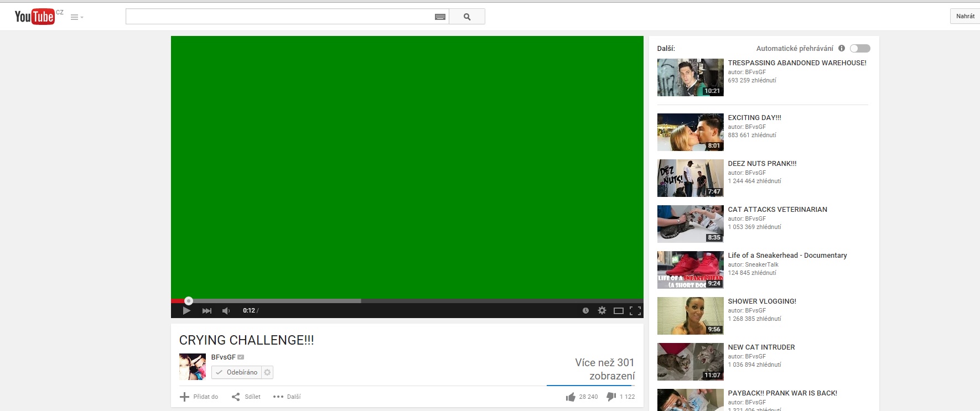Open the EXCITING DAY!!! video thumbnail
The image size is (980, 411).
[x=691, y=132]
